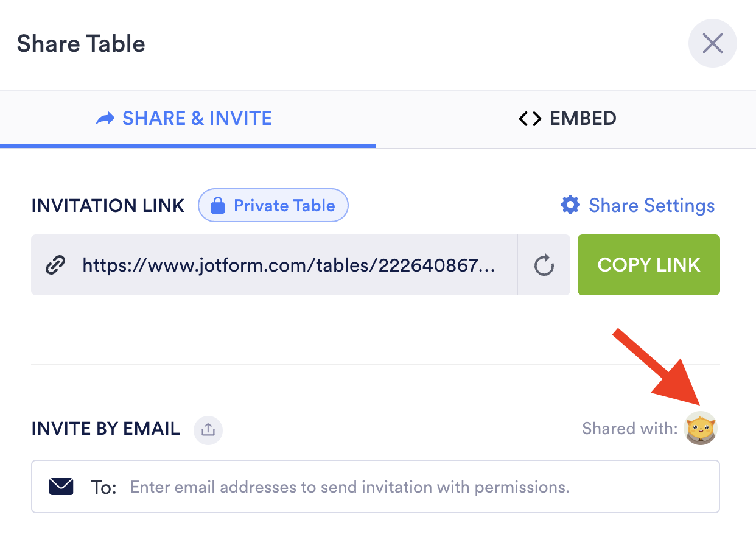Open the Embed tab

click(x=567, y=118)
